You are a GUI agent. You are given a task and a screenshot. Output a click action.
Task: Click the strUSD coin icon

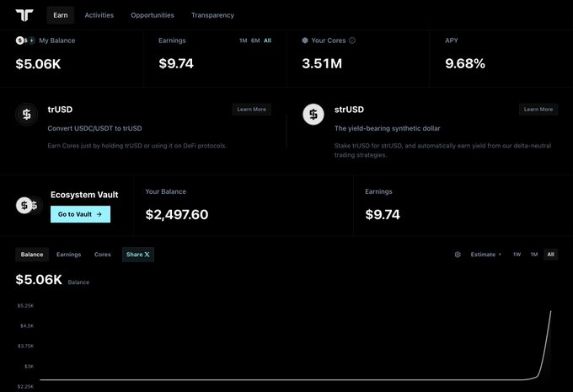click(313, 115)
